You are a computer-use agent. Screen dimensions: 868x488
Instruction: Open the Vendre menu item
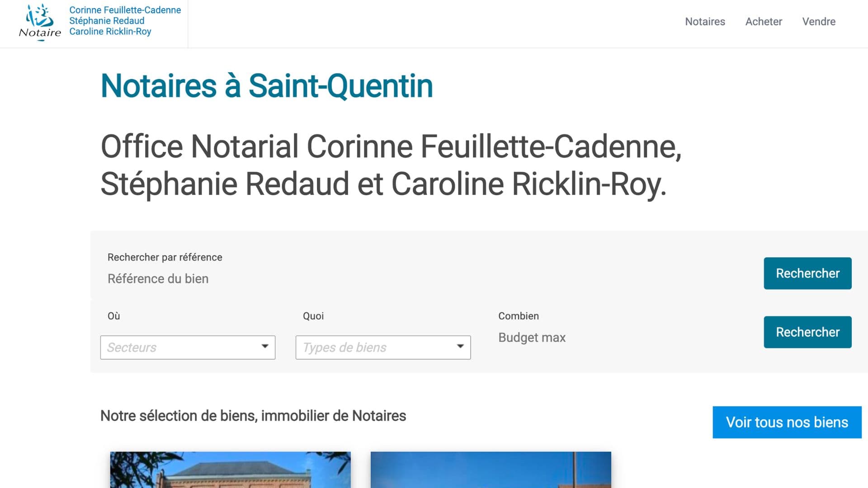[x=819, y=22]
